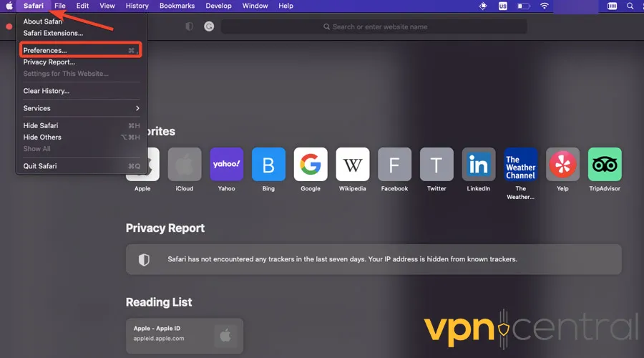Open the Apple menu logo
This screenshot has height=358, width=644.
coord(9,6)
